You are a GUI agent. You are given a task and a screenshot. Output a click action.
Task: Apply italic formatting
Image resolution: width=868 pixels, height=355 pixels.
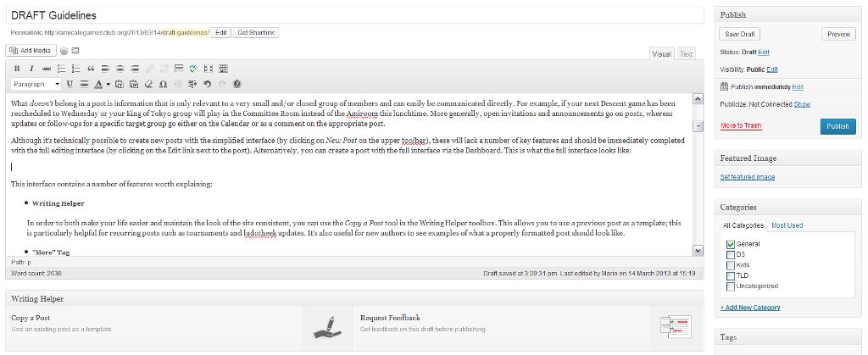pos(31,69)
